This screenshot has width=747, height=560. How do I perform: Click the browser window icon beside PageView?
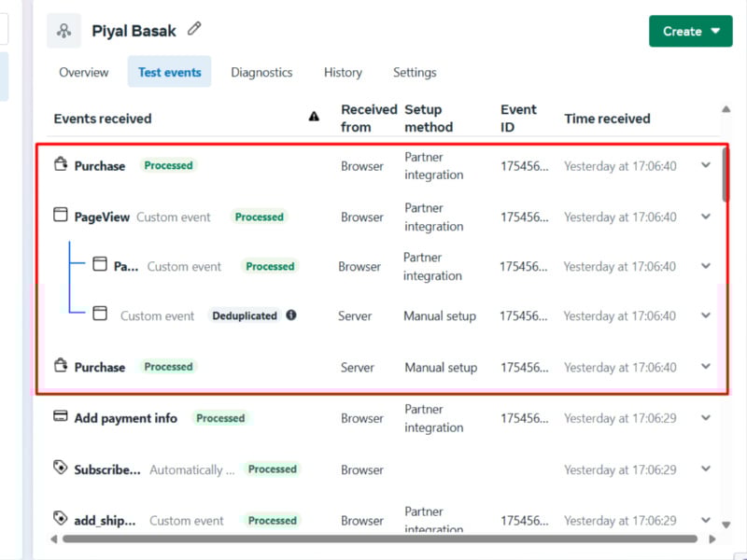coord(61,216)
